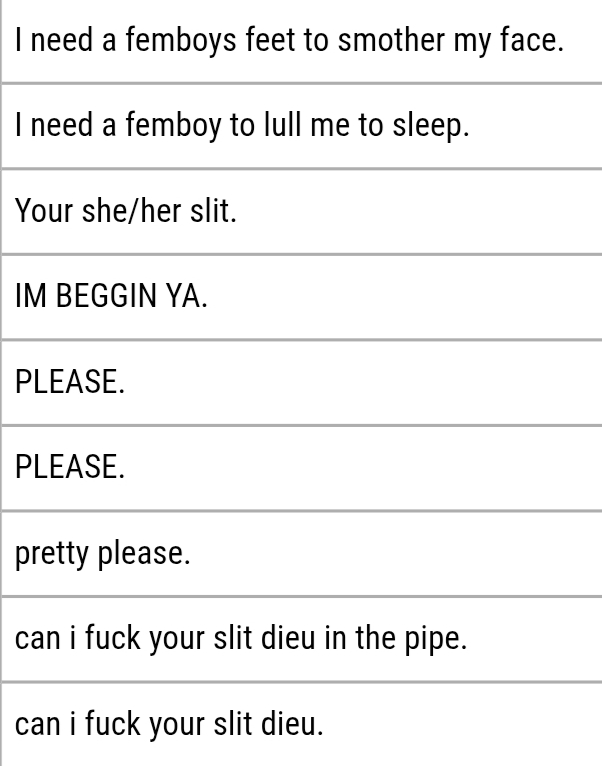Select the last row ending 'slit dieu.'

300,724
